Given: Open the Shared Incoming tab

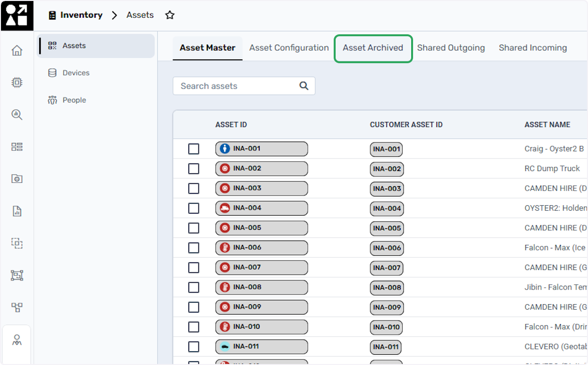Looking at the screenshot, I should [x=533, y=48].
